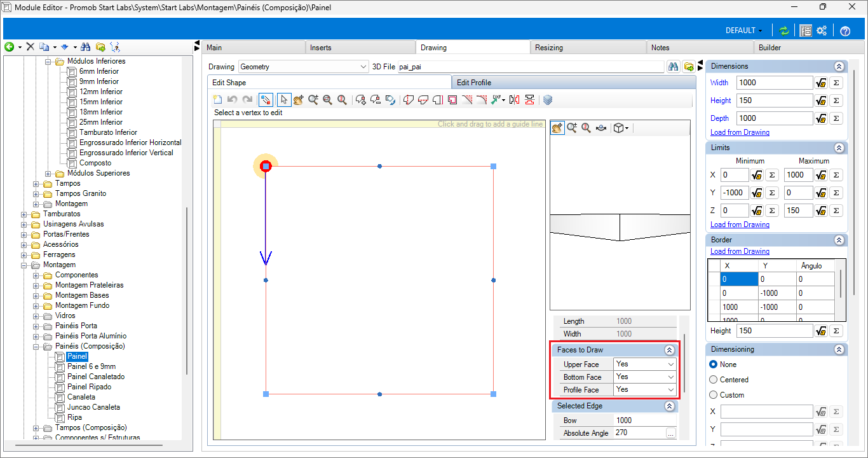Select the Custom dimensioning radio button
The width and height of the screenshot is (868, 458).
click(713, 395)
